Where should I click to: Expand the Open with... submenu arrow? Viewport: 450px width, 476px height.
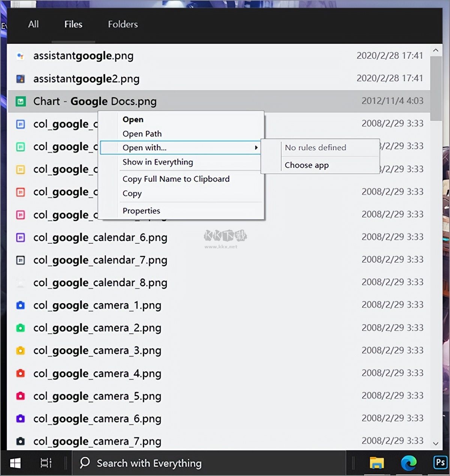[x=256, y=148]
